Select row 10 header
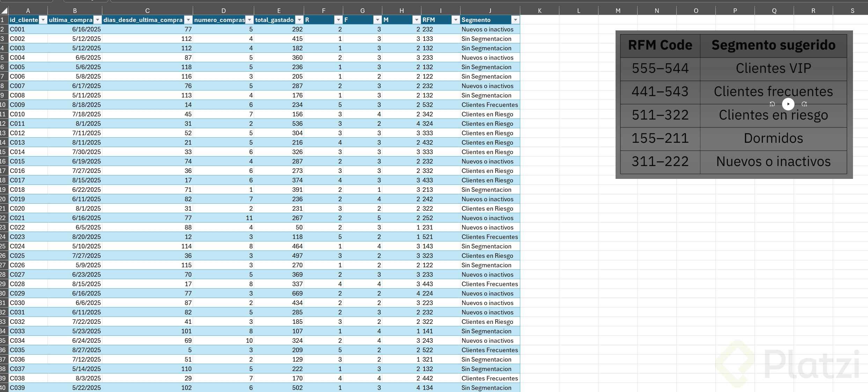 pos(4,105)
